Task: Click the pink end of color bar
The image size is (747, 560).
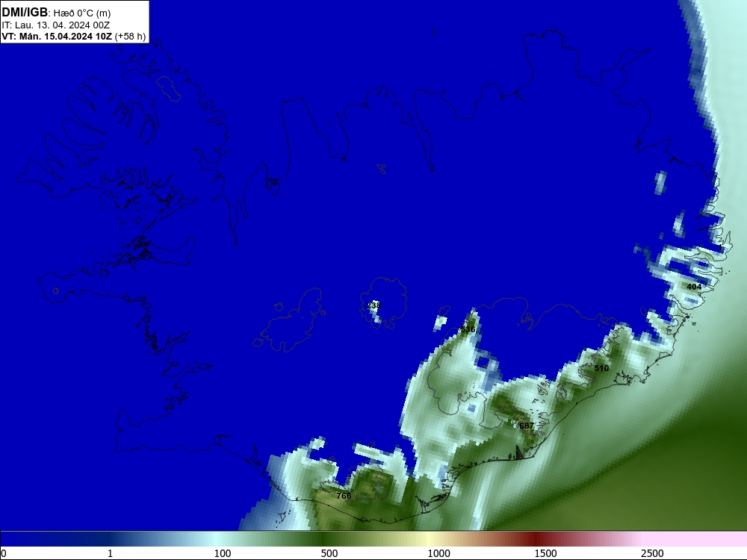Action: tap(695, 539)
